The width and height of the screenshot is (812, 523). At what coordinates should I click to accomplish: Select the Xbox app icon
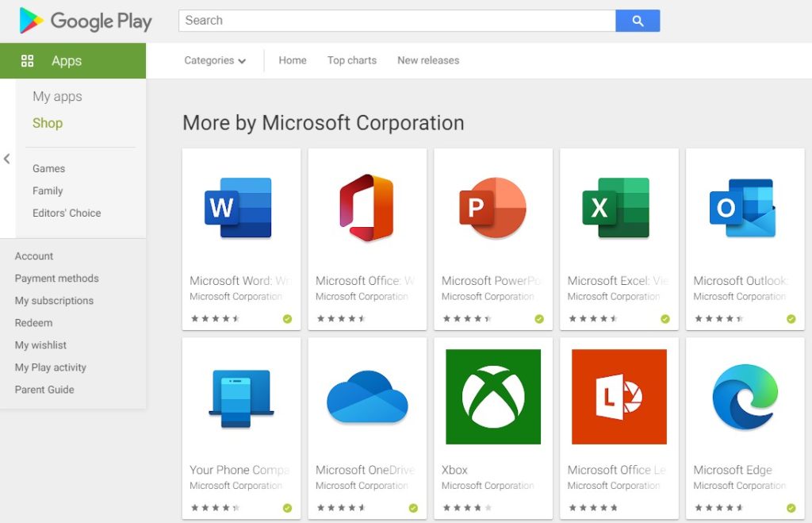[x=492, y=397]
